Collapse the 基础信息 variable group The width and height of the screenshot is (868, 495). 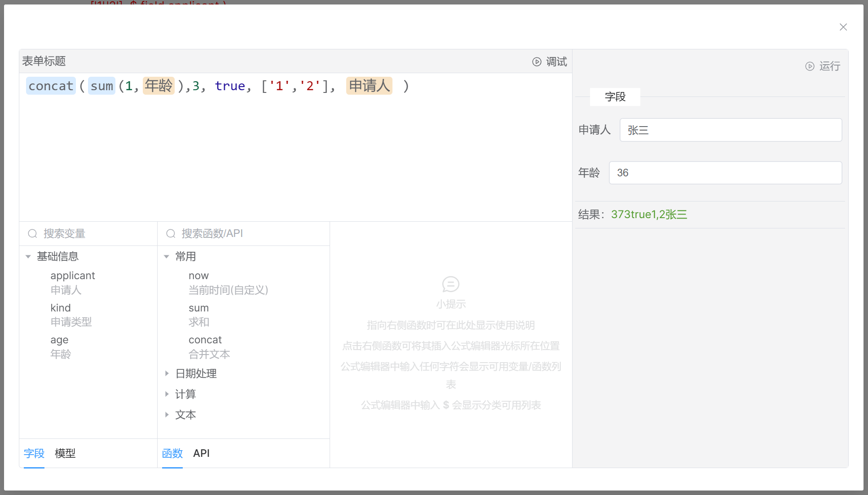coord(28,257)
